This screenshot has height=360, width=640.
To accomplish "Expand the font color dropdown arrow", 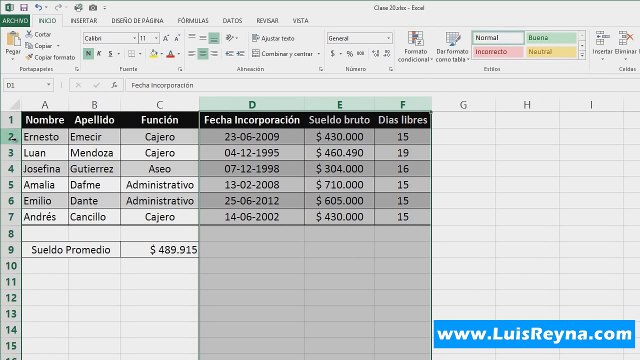I will [x=179, y=53].
